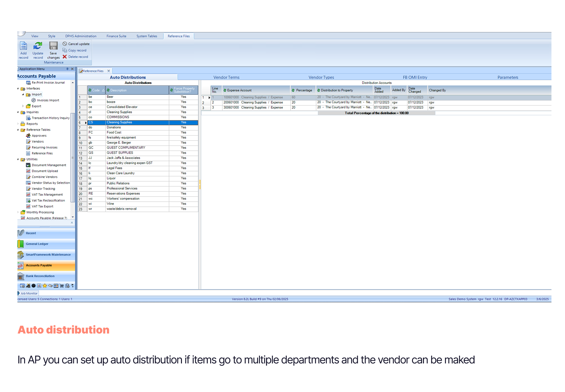The height and width of the screenshot is (392, 565).
Task: Open Bank Reconciliation module
Action: pyautogui.click(x=46, y=276)
